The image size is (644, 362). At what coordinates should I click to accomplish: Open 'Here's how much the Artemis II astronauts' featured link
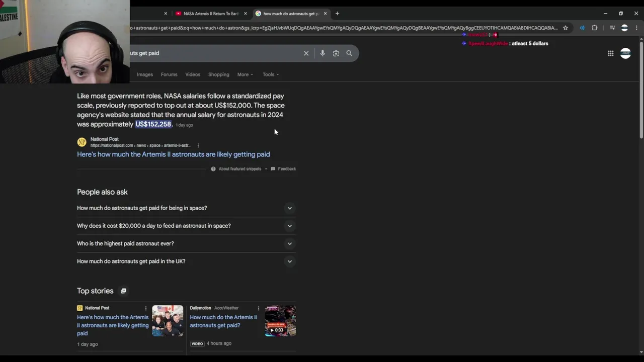[174, 154]
